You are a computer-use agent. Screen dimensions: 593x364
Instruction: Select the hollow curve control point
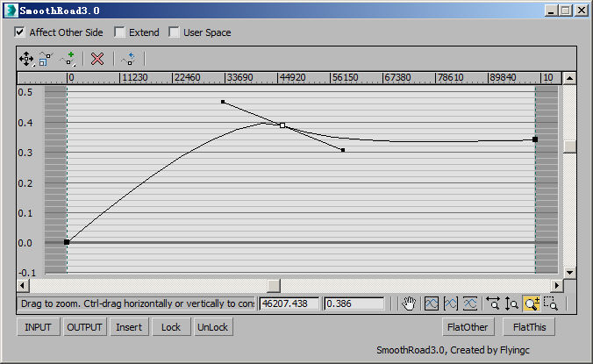coord(282,125)
